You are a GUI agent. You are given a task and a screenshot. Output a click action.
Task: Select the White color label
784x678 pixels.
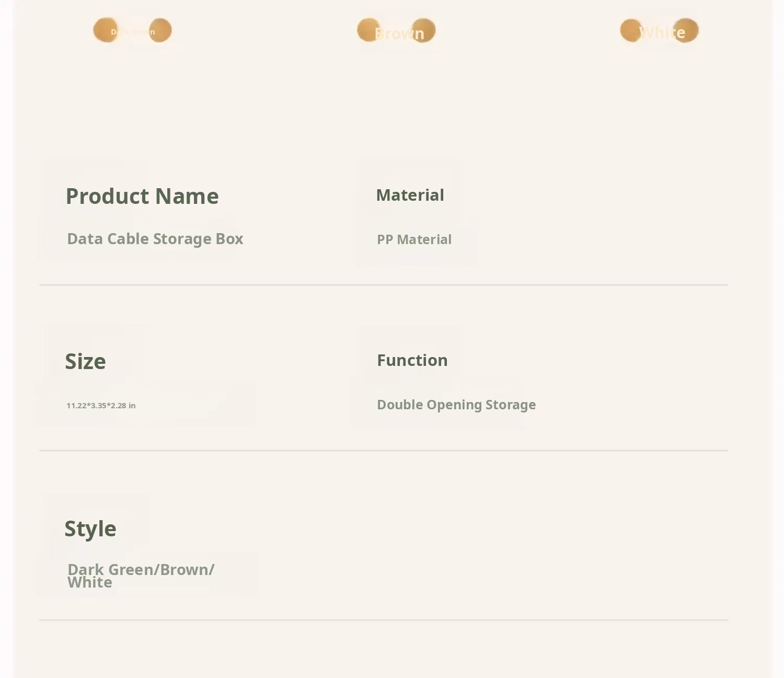[662, 32]
